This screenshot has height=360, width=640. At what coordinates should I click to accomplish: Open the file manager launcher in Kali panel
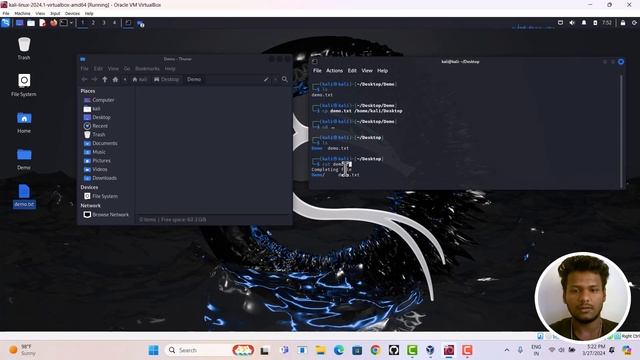pos(31,23)
